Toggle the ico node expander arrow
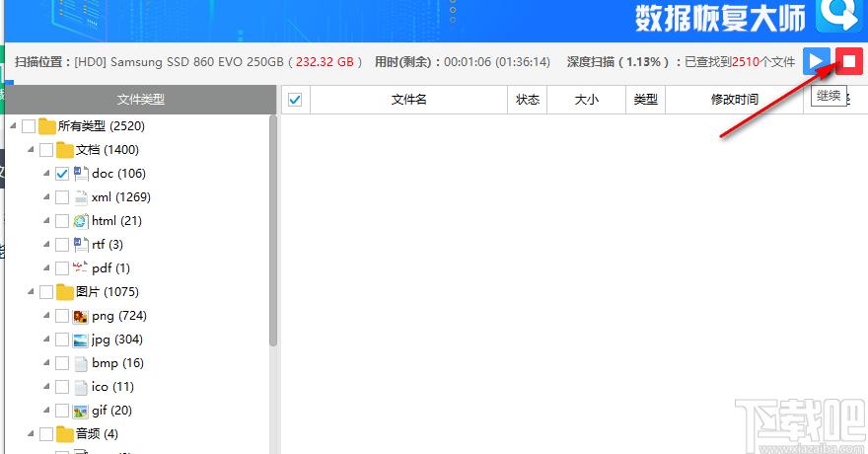This screenshot has height=454, width=868. [x=46, y=387]
